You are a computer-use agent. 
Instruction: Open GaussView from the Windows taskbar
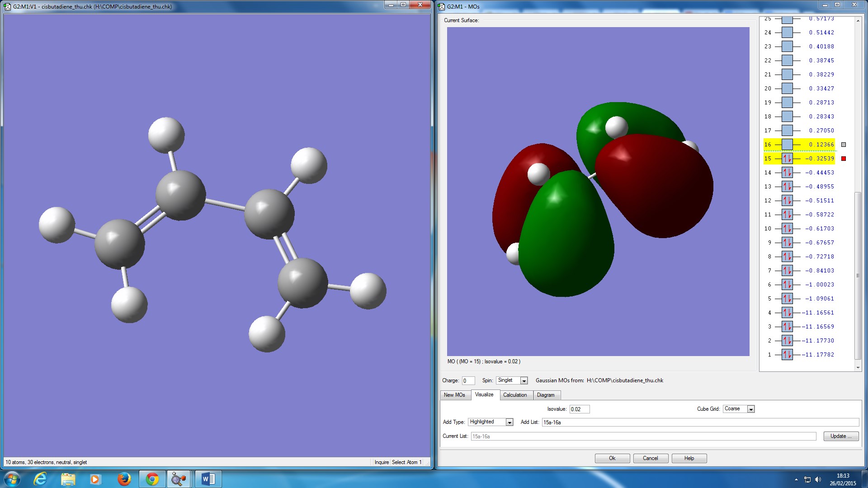click(179, 479)
